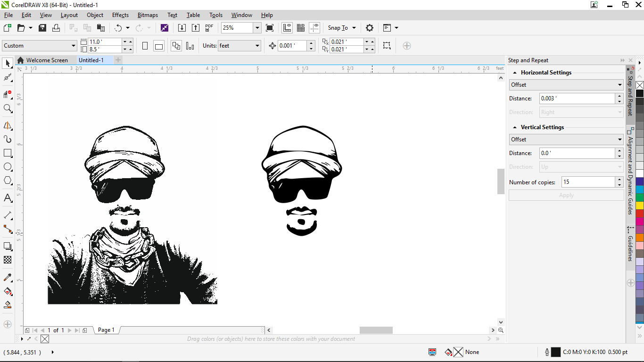Viewport: 644px width, 362px height.
Task: Switch page to Portrait orientation
Action: tap(145, 46)
